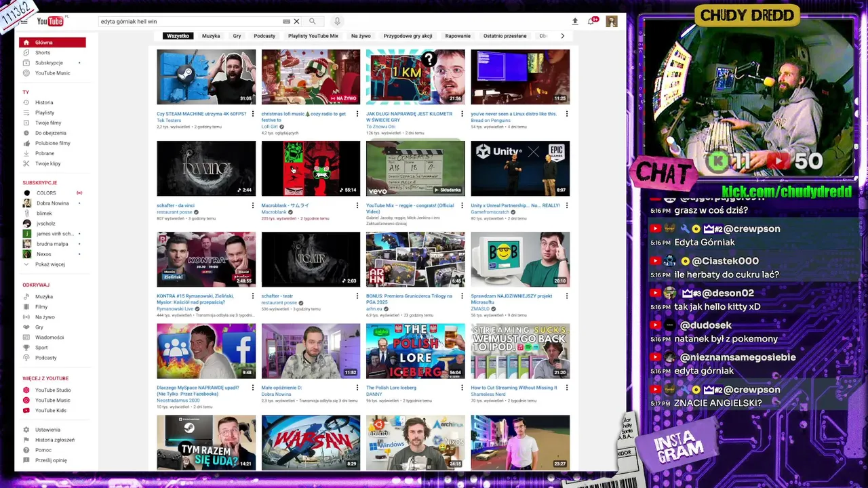
Task: Click the Gamefromscratch channel name
Action: coord(490,212)
